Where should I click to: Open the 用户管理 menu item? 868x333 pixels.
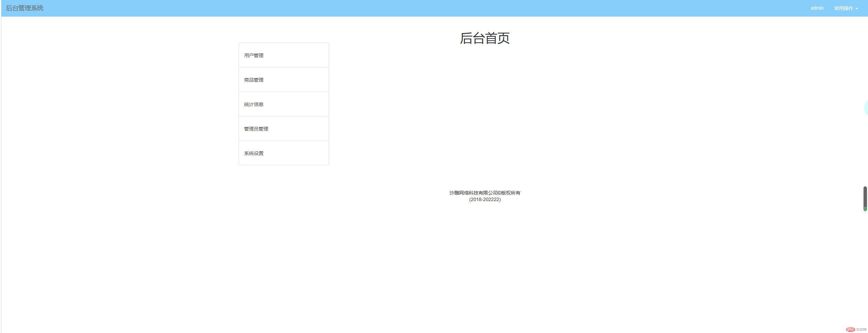pyautogui.click(x=284, y=55)
